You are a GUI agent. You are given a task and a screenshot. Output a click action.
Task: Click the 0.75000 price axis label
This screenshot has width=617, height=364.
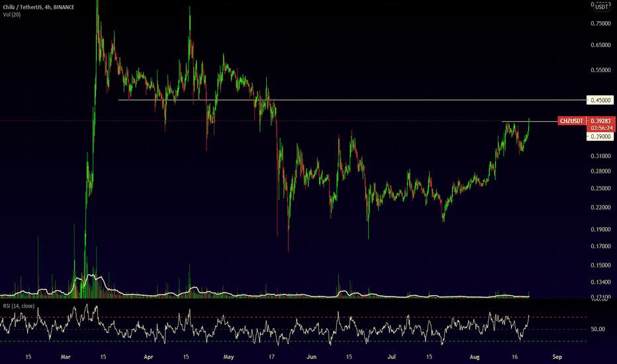click(x=600, y=24)
